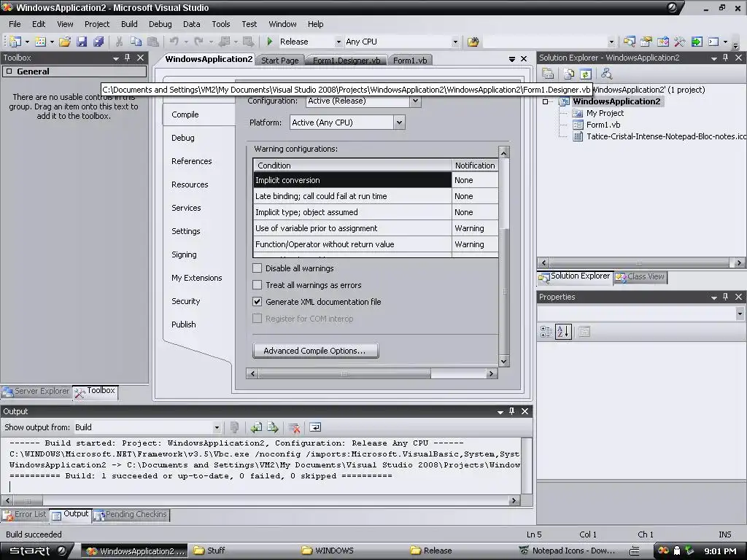Select the References page in project properties
Screen dimensions: 747x560
[192, 161]
